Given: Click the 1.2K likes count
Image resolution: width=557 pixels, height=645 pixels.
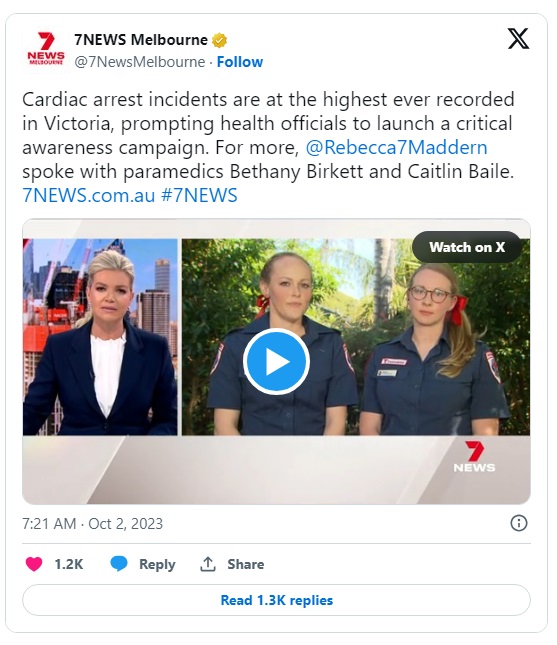Looking at the screenshot, I should click(x=69, y=564).
